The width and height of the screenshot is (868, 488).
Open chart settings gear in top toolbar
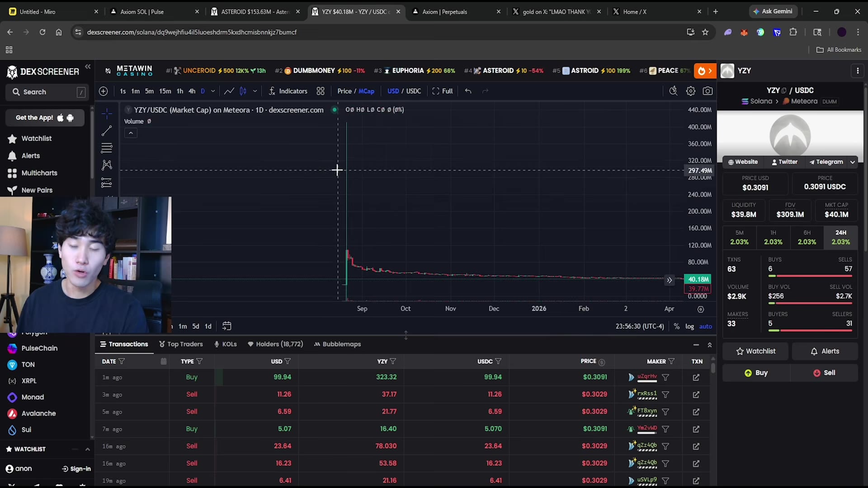pos(690,91)
